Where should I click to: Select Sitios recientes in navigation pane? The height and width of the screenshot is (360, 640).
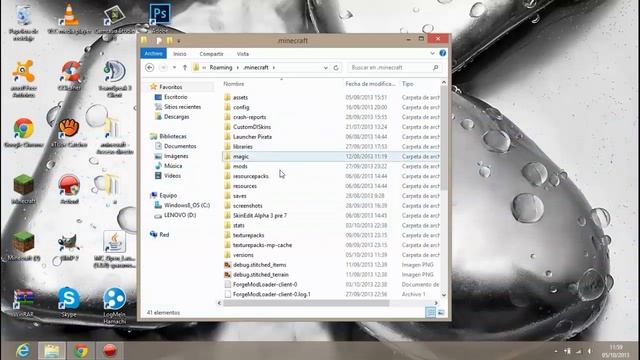pos(182,107)
